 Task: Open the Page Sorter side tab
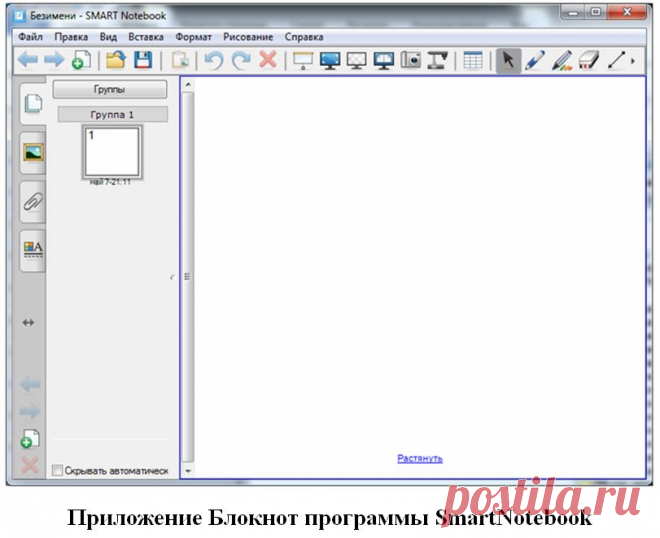(x=33, y=103)
